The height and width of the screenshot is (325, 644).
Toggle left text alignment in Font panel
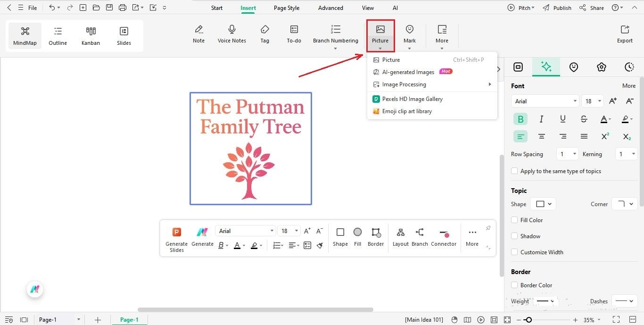(x=520, y=136)
